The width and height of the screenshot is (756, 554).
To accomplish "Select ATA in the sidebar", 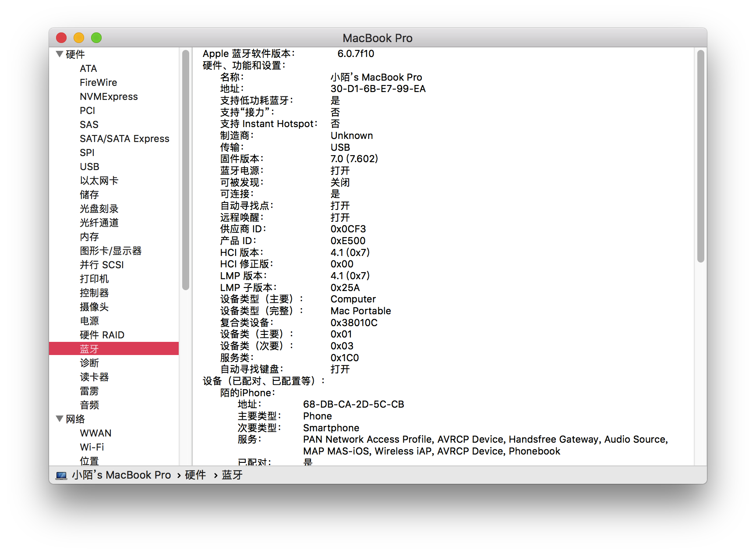I will pyautogui.click(x=88, y=68).
